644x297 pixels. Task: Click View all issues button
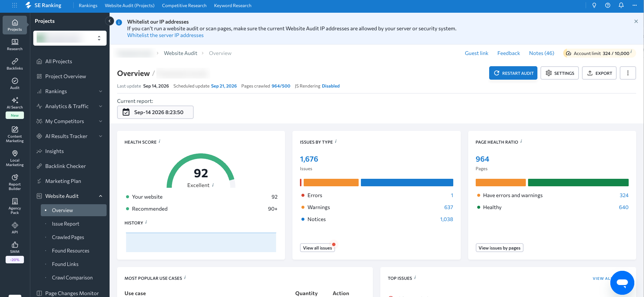(318, 248)
